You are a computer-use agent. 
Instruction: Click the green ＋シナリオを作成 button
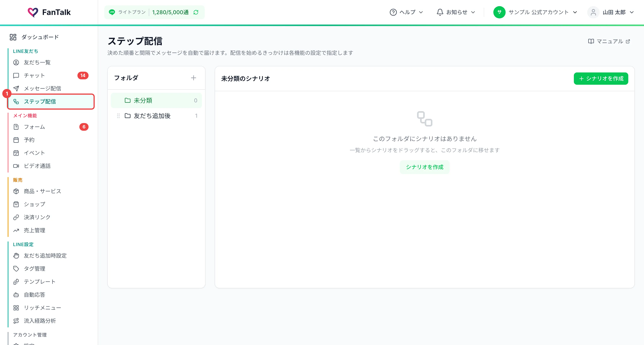(x=601, y=79)
